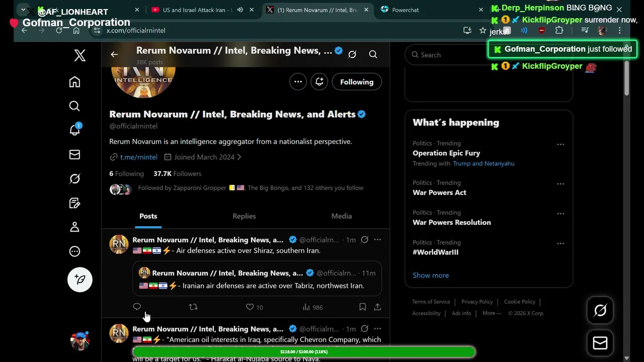Repost the Shiraz air defenses post

pyautogui.click(x=193, y=307)
